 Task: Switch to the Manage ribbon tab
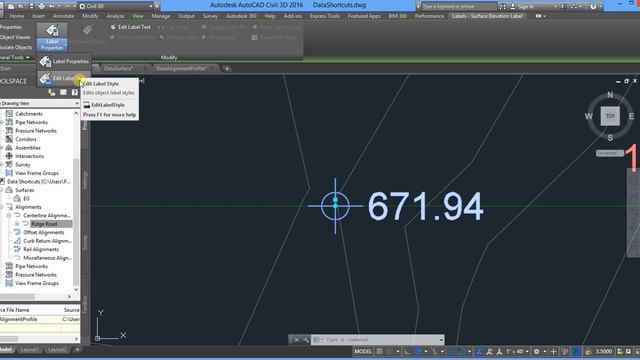coord(160,16)
